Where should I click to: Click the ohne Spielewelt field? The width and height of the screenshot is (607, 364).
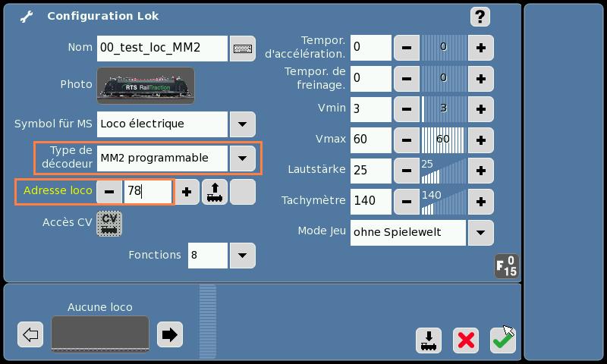tap(408, 233)
